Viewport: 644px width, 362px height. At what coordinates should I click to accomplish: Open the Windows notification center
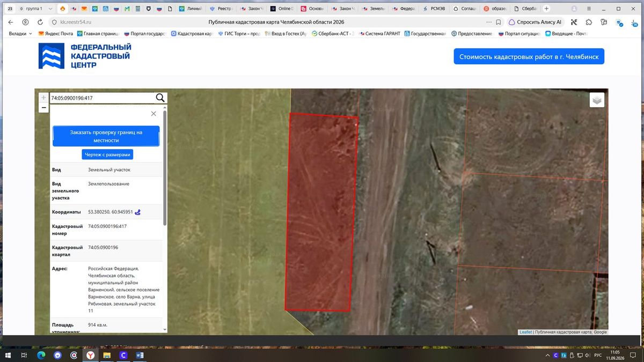633,355
